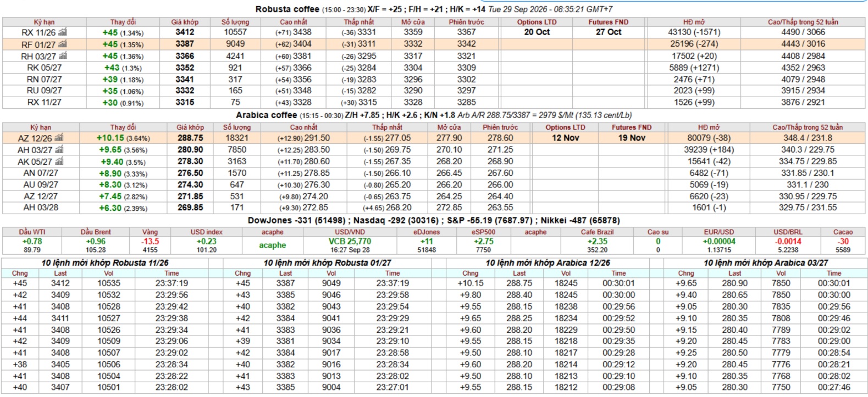Image resolution: width=868 pixels, height=397 pixels.
Task: Click the Arabica coffee table title
Action: coord(267,115)
